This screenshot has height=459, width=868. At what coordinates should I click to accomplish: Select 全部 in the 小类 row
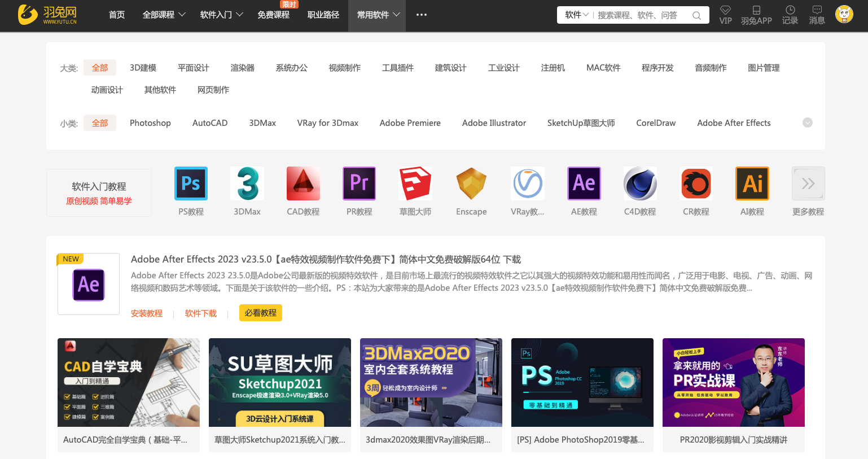(100, 123)
